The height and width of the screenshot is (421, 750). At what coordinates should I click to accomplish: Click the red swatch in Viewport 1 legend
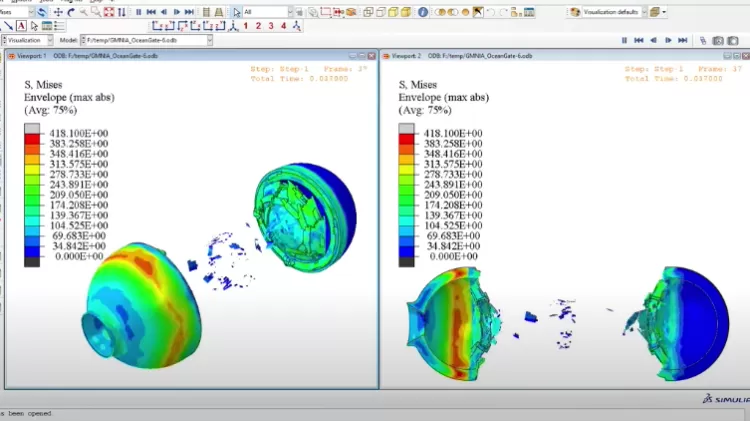[x=32, y=139]
